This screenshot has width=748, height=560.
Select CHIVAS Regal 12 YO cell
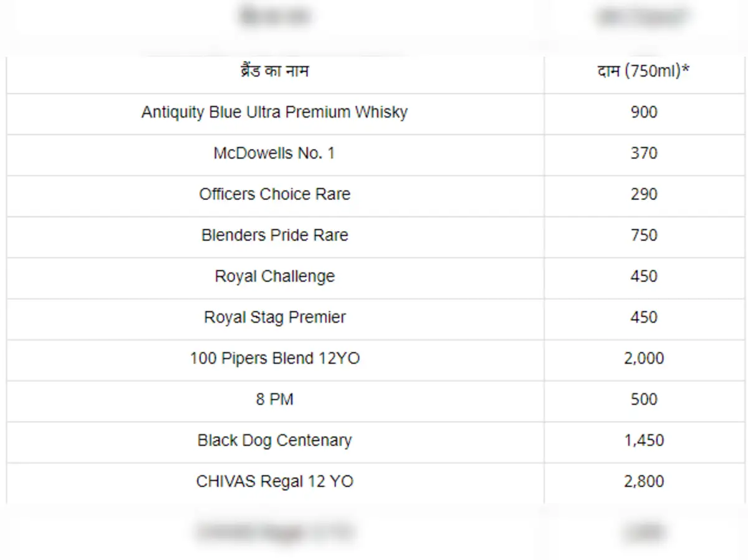click(274, 482)
